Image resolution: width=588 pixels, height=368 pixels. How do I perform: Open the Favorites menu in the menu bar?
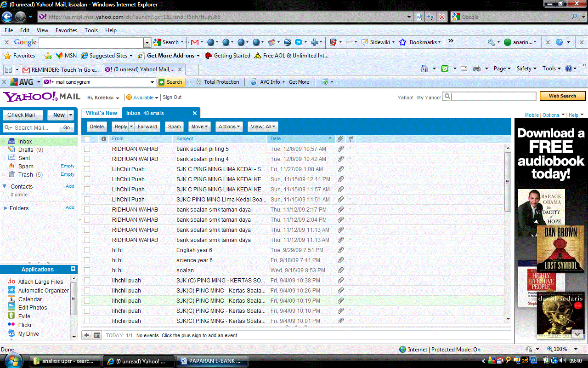tap(66, 30)
